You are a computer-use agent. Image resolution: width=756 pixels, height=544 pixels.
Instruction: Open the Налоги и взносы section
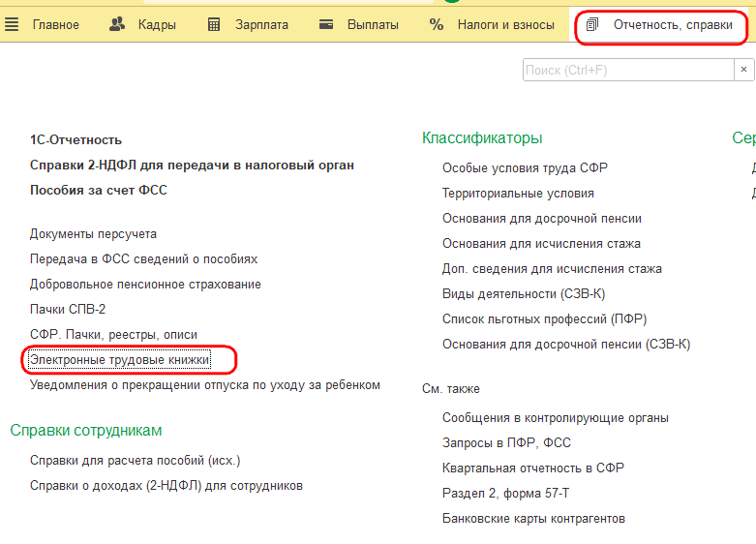pyautogui.click(x=506, y=24)
